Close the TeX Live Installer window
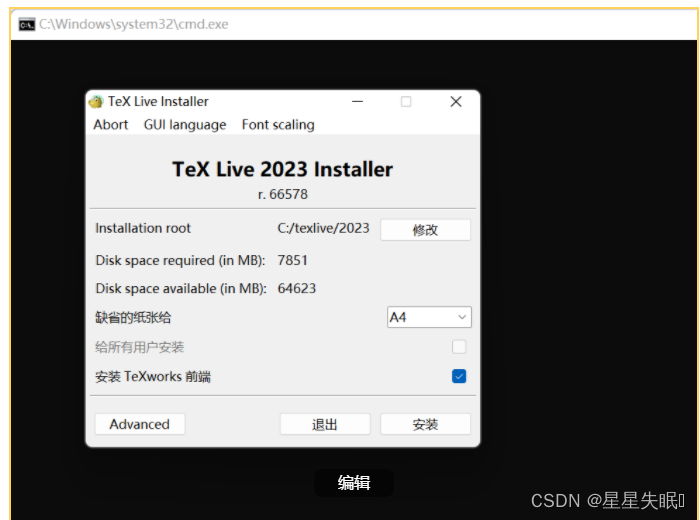The image size is (700, 520). pos(456,102)
